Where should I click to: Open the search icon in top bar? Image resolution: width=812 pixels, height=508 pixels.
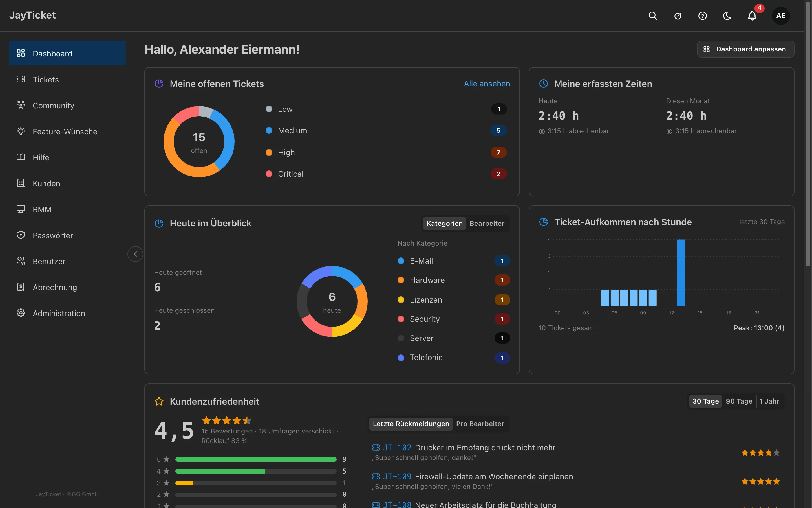[653, 16]
